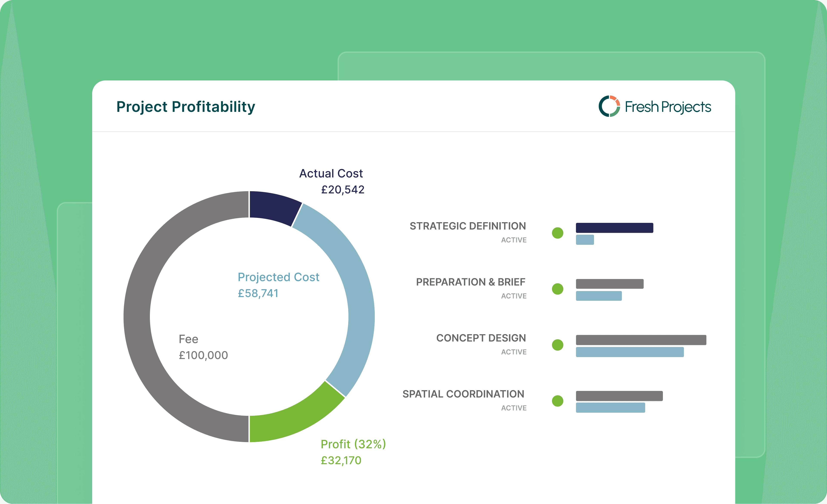Click the Strategic Definition stage label

point(468,226)
